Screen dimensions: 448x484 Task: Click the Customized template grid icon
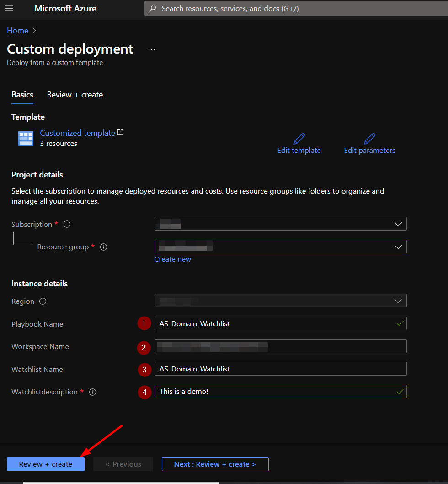pos(26,139)
